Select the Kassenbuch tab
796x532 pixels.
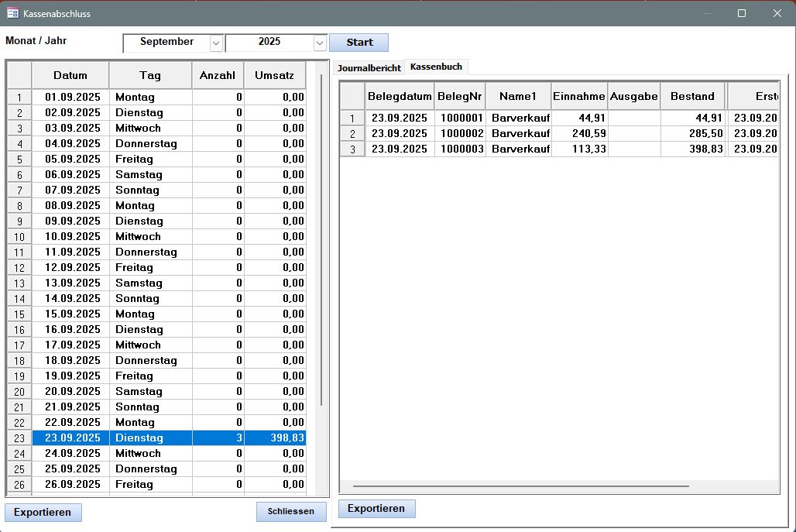click(x=436, y=67)
